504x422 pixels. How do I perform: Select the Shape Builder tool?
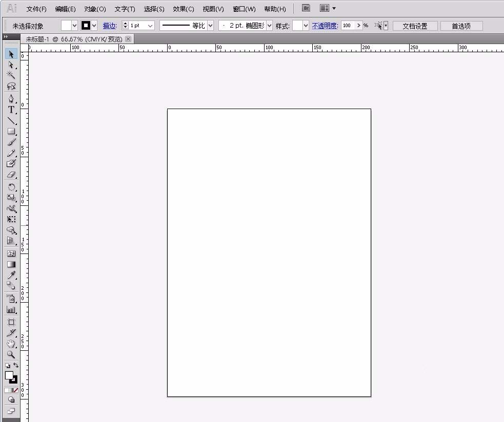click(11, 230)
